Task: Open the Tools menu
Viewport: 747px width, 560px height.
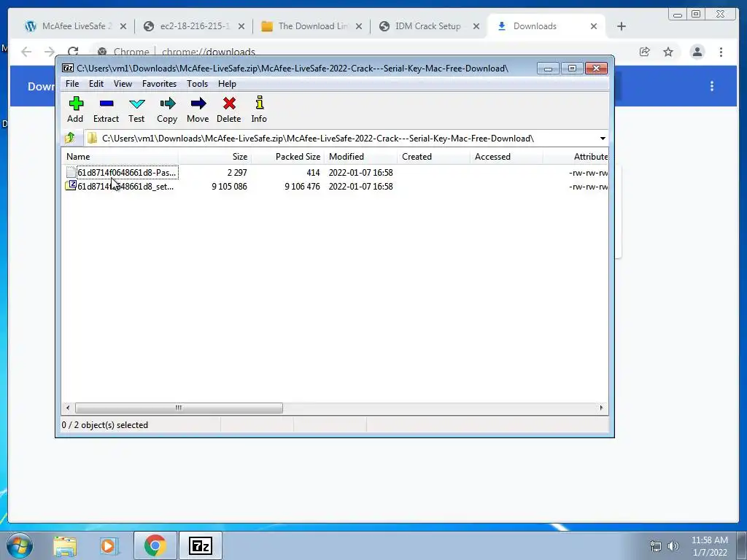Action: pyautogui.click(x=197, y=84)
